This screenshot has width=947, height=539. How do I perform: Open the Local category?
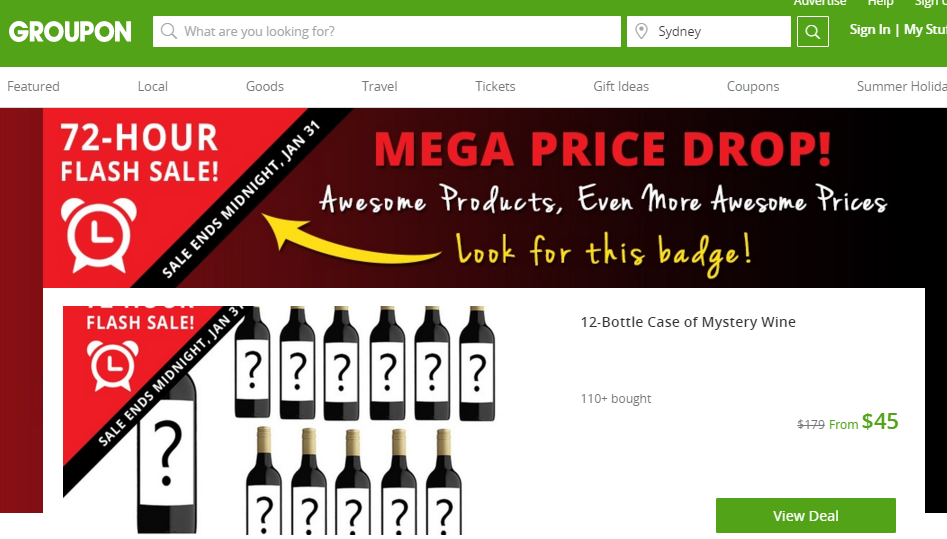tap(153, 86)
